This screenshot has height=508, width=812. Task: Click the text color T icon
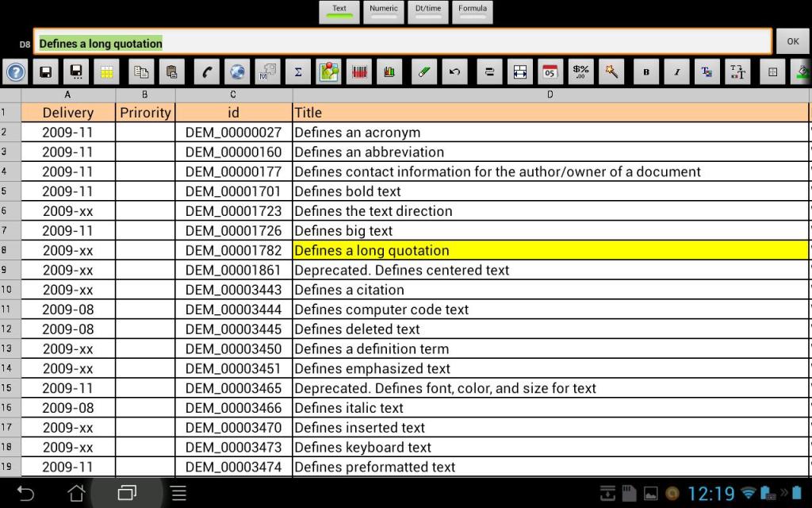(x=707, y=72)
